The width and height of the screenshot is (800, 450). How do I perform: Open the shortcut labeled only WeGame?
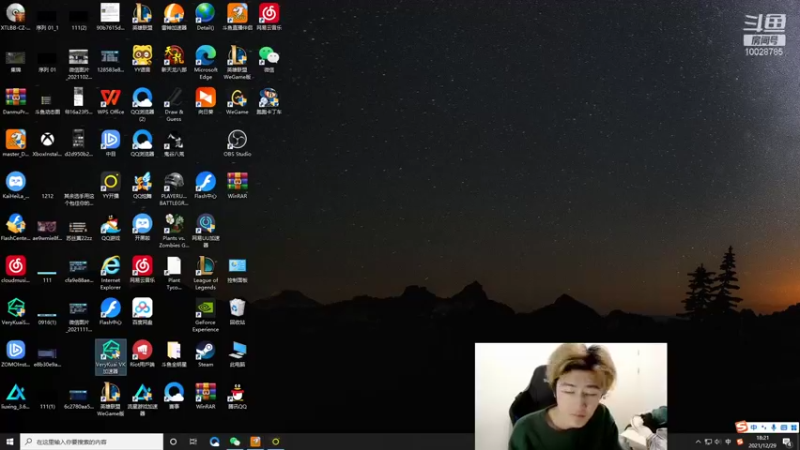[x=237, y=101]
